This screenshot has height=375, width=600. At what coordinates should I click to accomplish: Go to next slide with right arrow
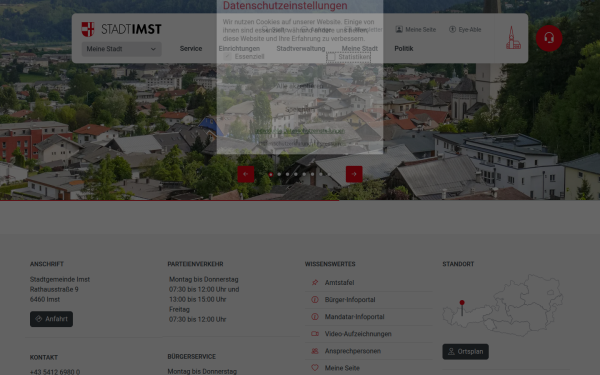pyautogui.click(x=354, y=174)
